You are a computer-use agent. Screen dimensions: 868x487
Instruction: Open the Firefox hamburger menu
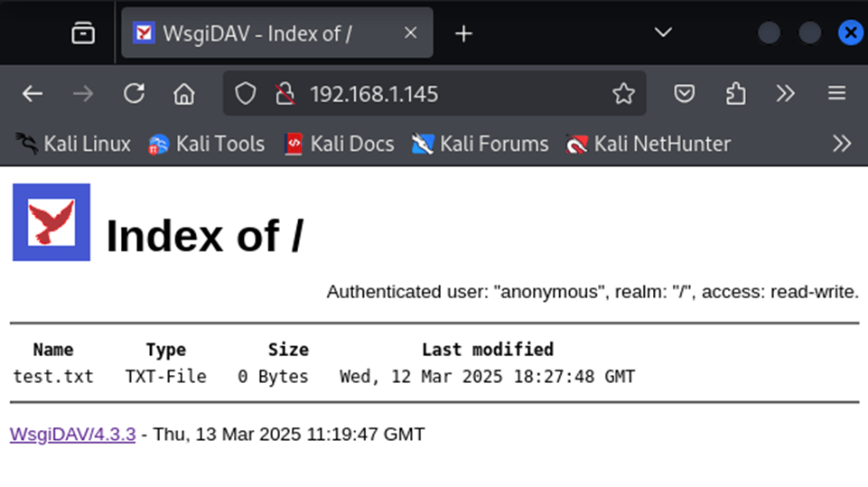click(x=836, y=94)
